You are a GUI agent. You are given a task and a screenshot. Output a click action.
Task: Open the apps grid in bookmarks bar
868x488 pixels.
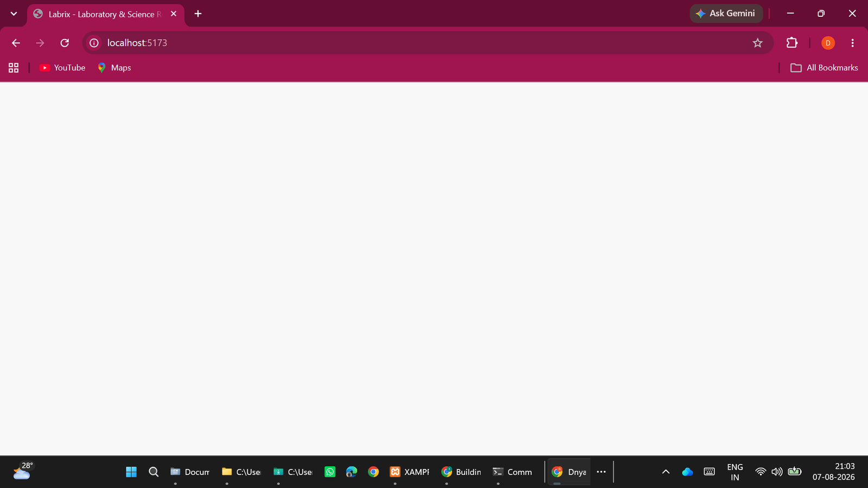(x=14, y=68)
